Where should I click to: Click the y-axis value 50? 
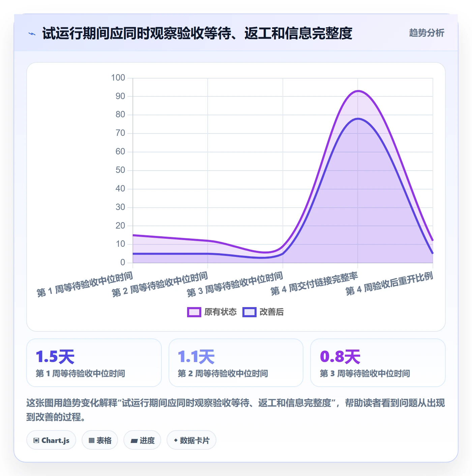pyautogui.click(x=120, y=170)
